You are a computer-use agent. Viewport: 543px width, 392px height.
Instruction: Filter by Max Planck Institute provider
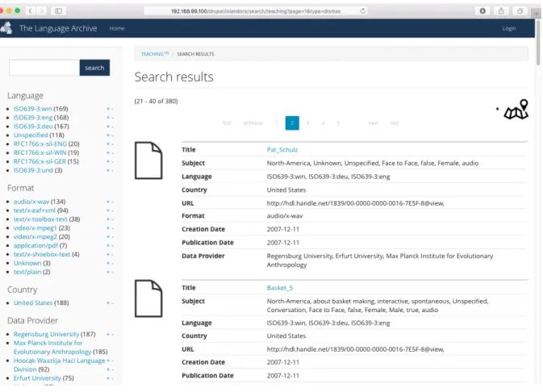[x=52, y=348]
